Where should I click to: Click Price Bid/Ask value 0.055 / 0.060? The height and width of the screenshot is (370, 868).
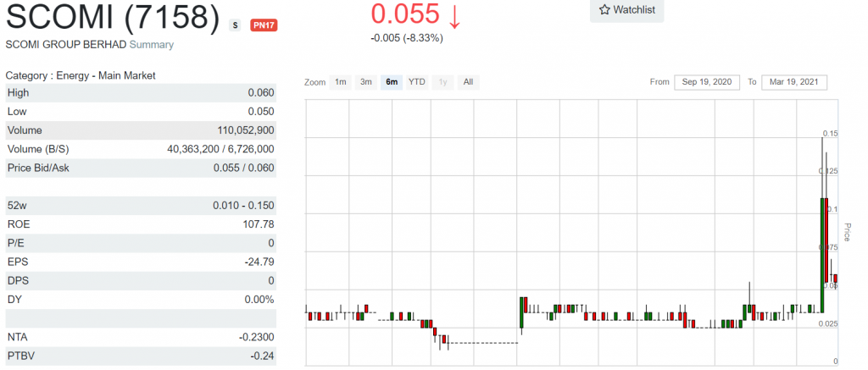click(243, 168)
